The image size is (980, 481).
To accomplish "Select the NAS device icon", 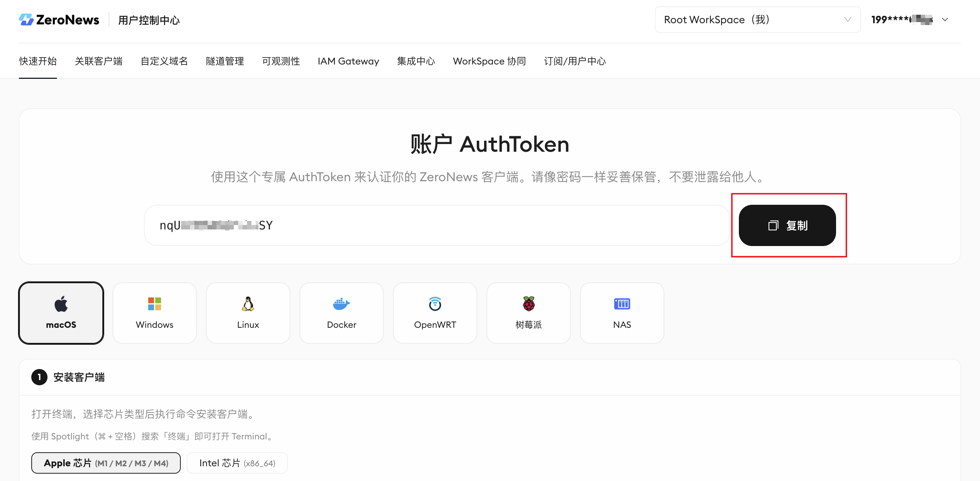I will point(622,304).
